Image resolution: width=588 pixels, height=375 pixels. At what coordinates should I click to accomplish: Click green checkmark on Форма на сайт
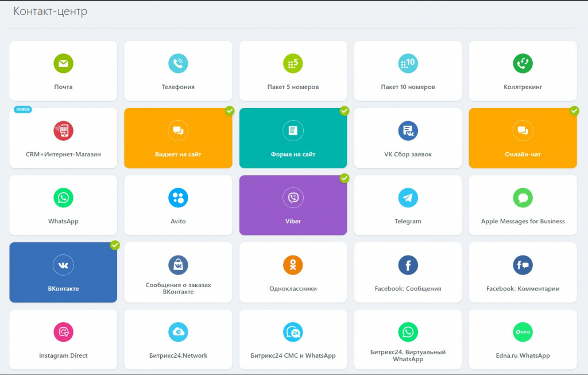(x=345, y=111)
